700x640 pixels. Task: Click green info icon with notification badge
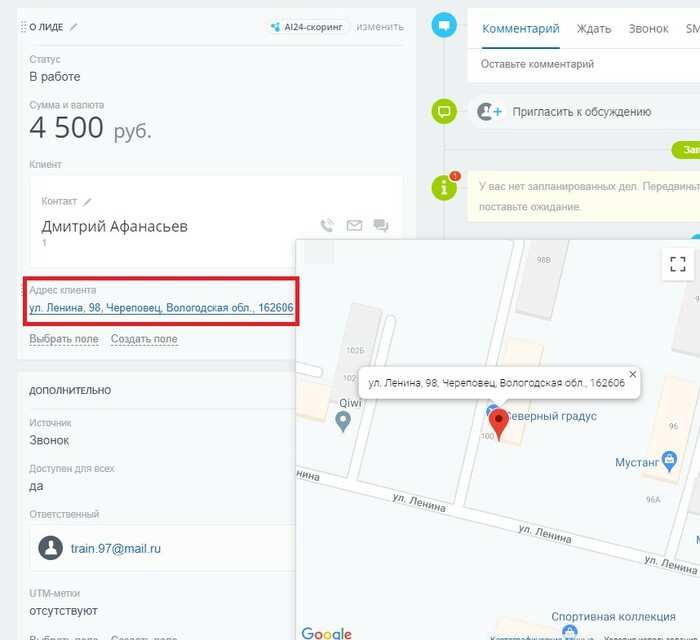coord(444,188)
